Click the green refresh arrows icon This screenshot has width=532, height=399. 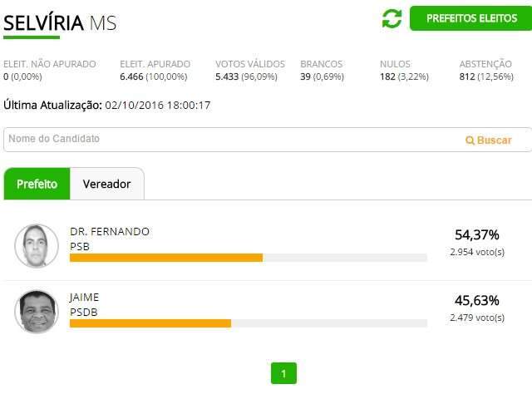(x=392, y=18)
